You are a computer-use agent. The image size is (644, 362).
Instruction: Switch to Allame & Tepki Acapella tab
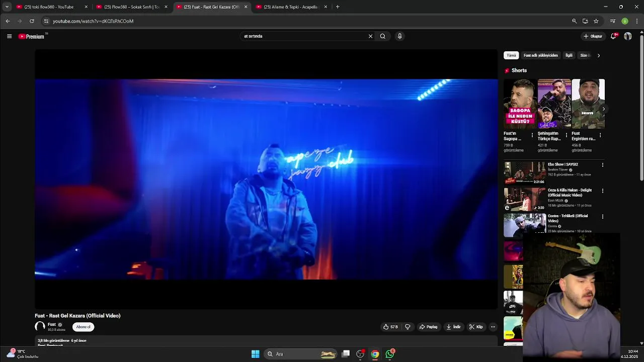(x=291, y=7)
